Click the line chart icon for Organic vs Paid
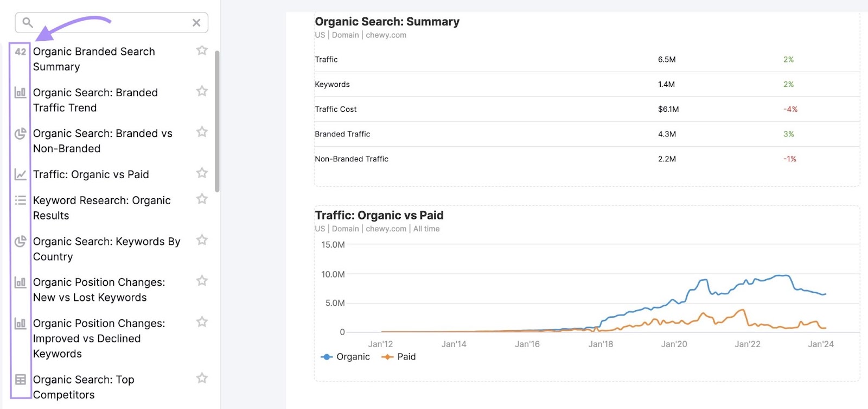 pos(20,174)
